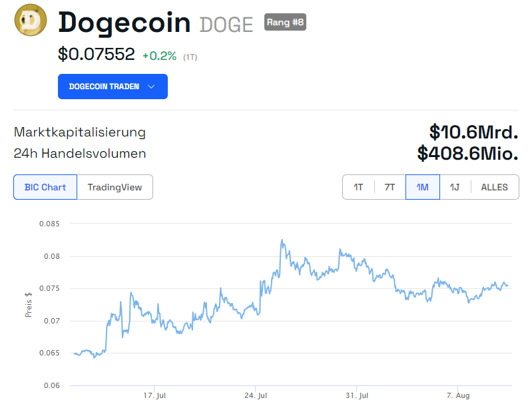Click the 24. Jul x-axis date marker

[x=256, y=395]
